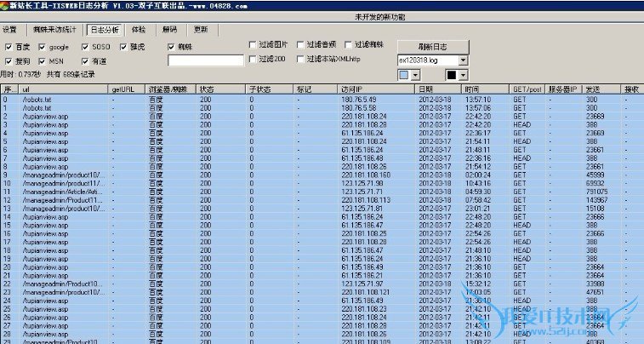644x344 pixels.
Task: Enable the 过滤图片 filter checkbox
Action: pos(253,45)
